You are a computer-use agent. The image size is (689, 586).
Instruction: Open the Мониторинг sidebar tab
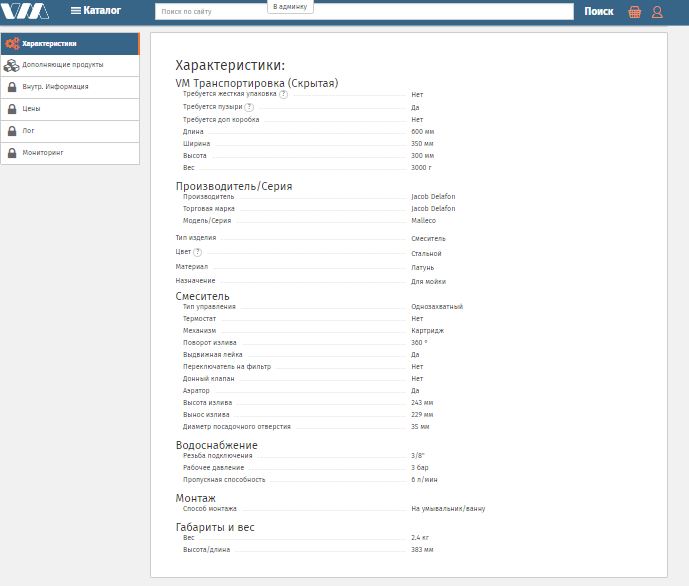coord(70,153)
